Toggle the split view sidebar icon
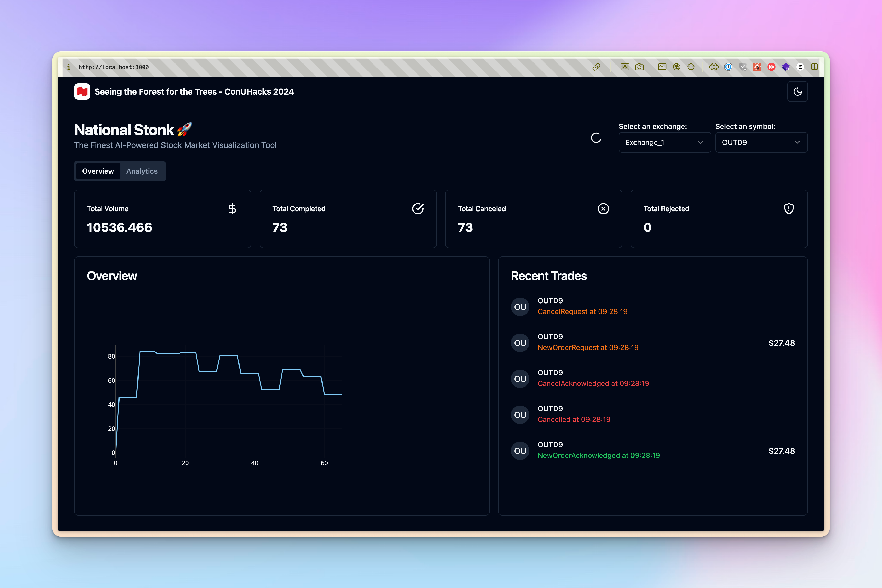Image resolution: width=882 pixels, height=588 pixels. point(814,67)
